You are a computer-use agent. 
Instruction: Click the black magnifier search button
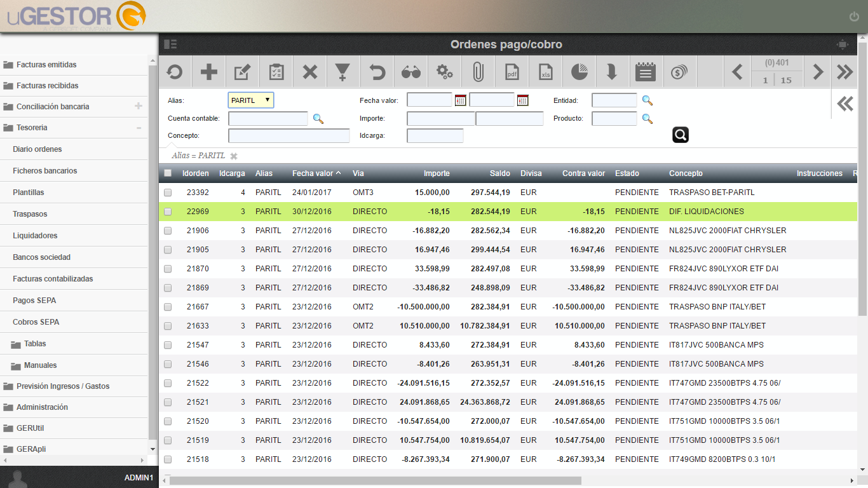681,135
